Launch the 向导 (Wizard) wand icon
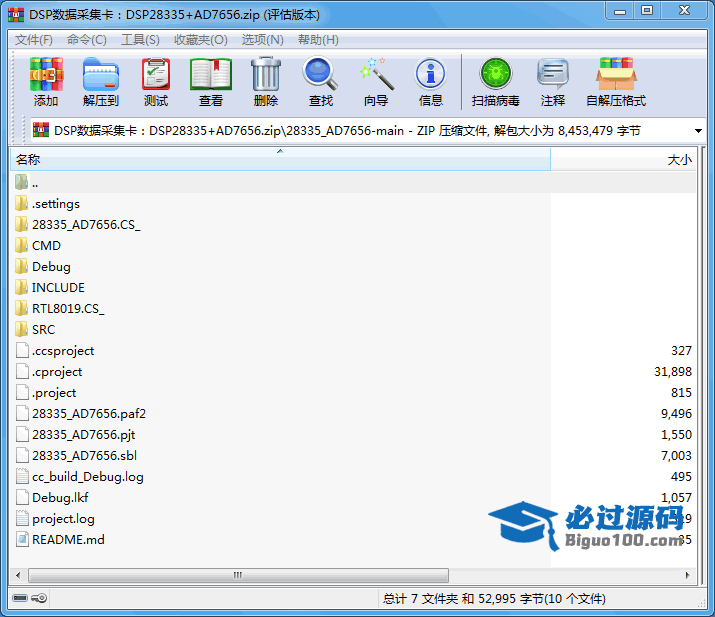The height and width of the screenshot is (617, 715). point(376,75)
